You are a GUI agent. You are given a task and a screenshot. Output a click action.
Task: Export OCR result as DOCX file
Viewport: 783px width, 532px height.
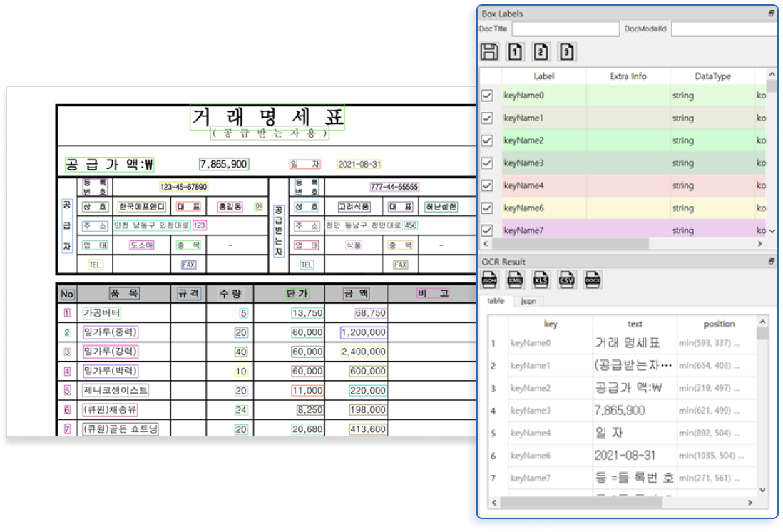(x=593, y=278)
